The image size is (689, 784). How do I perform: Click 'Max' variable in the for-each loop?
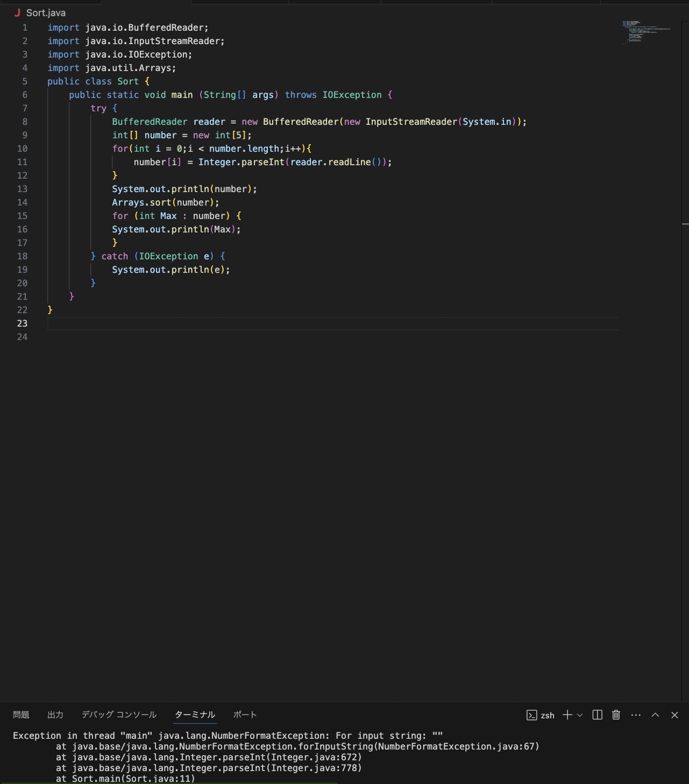168,216
